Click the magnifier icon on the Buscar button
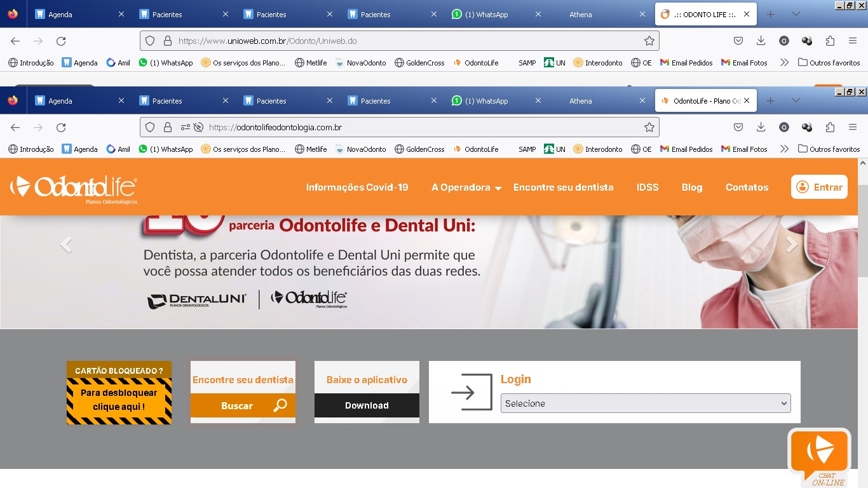Screen dimensions: 868x488 point(280,405)
